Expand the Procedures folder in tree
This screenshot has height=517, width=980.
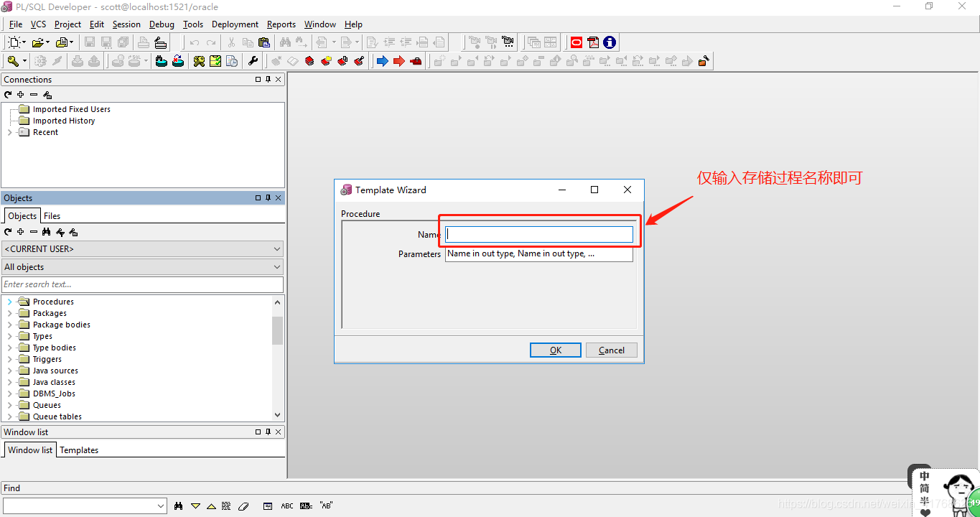[9, 302]
